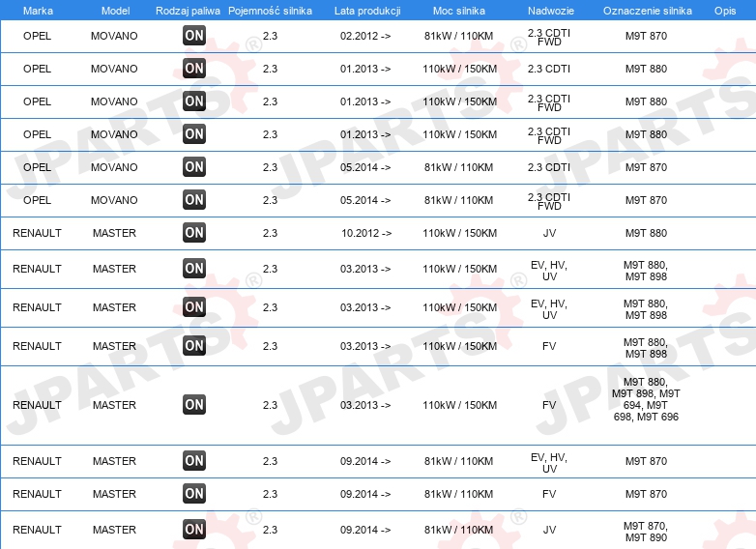Click the FV body cell in the 09.2014 row
This screenshot has width=756, height=549.
(x=549, y=494)
